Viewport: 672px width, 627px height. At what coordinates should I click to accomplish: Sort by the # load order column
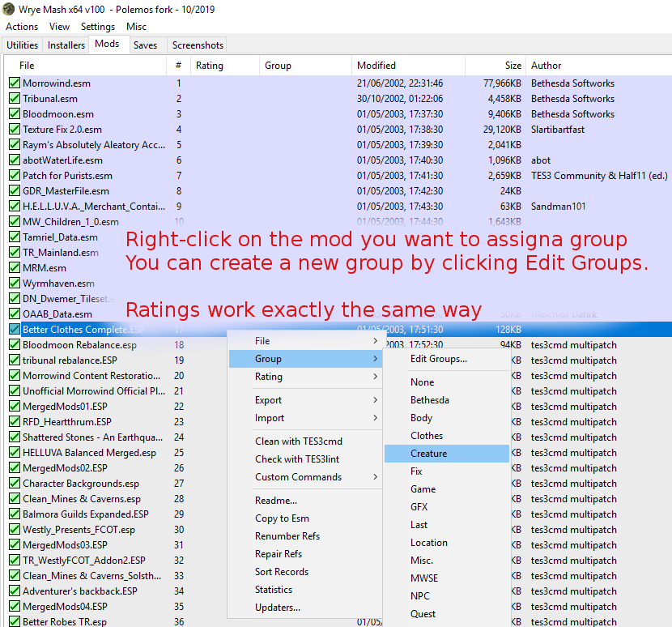point(178,66)
